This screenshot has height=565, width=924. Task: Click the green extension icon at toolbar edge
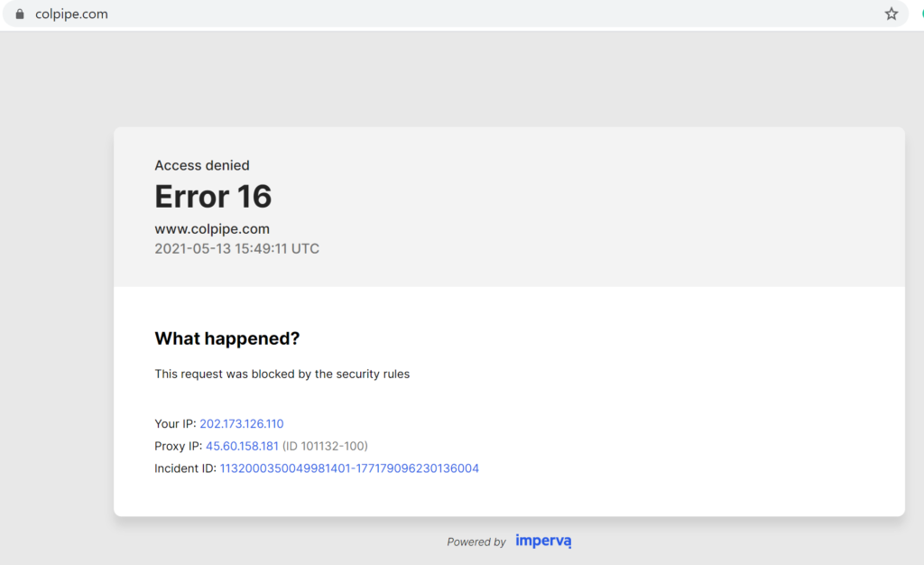[920, 14]
